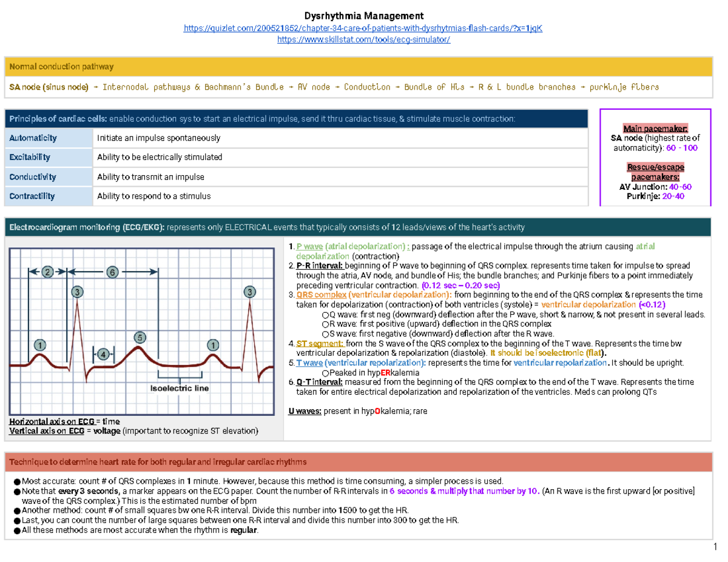Viewport: 728px width, 562px height.
Task: Click the circled number 2 P-R interval marker
Action: click(48, 272)
